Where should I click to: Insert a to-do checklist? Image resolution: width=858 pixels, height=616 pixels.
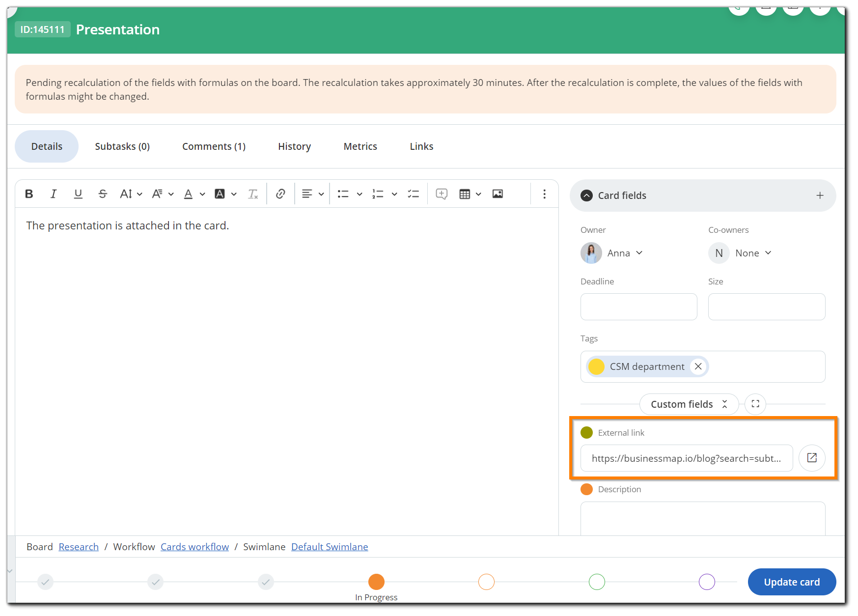pyautogui.click(x=413, y=194)
